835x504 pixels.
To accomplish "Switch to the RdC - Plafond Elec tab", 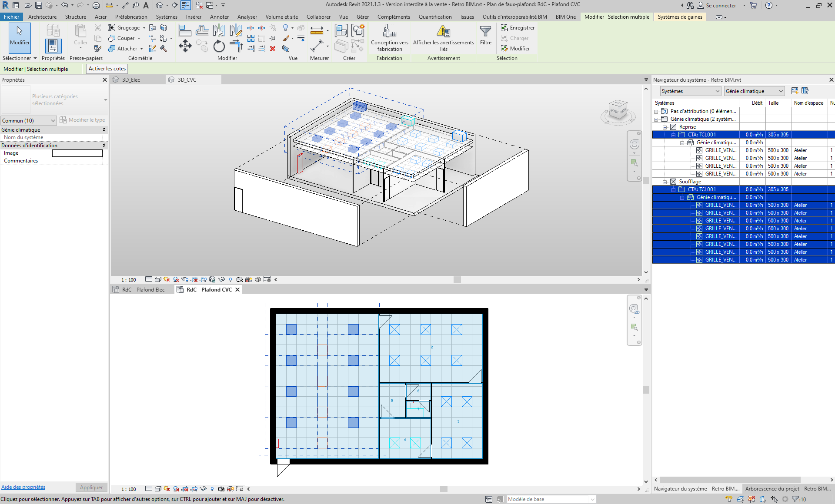I will [x=143, y=290].
